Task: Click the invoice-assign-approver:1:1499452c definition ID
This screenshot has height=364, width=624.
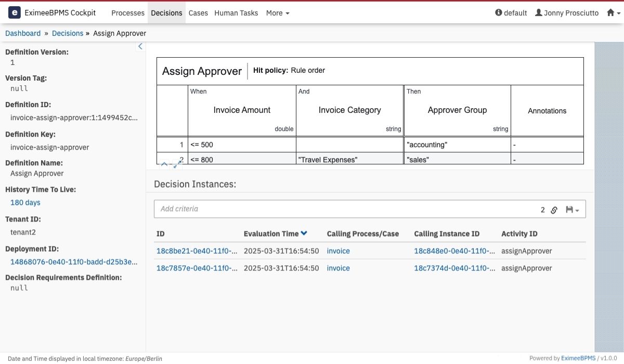Action: [74, 118]
